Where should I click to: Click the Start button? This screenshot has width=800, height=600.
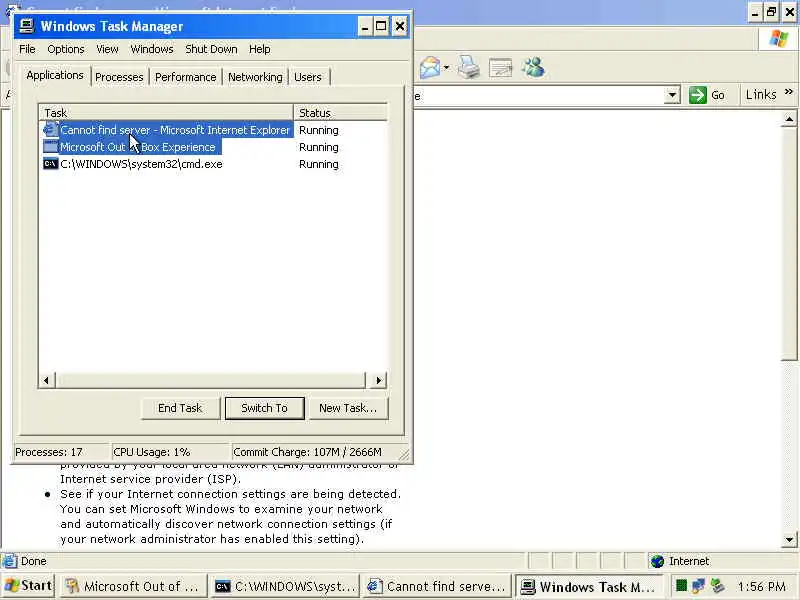[x=28, y=586]
